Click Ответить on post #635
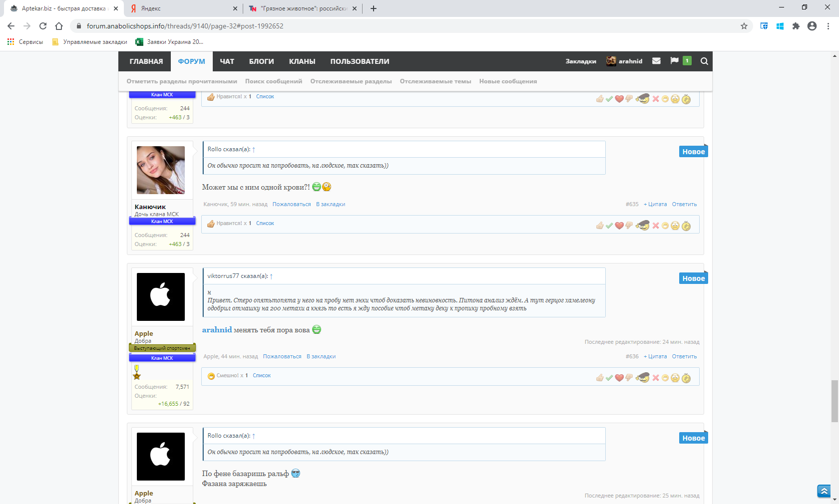This screenshot has height=504, width=839. [684, 204]
